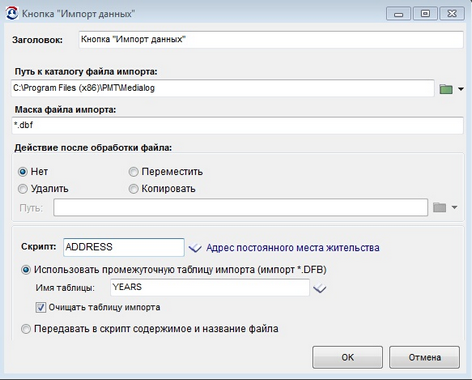Click the OK button
Screen dimensions: 472x380
347,357
